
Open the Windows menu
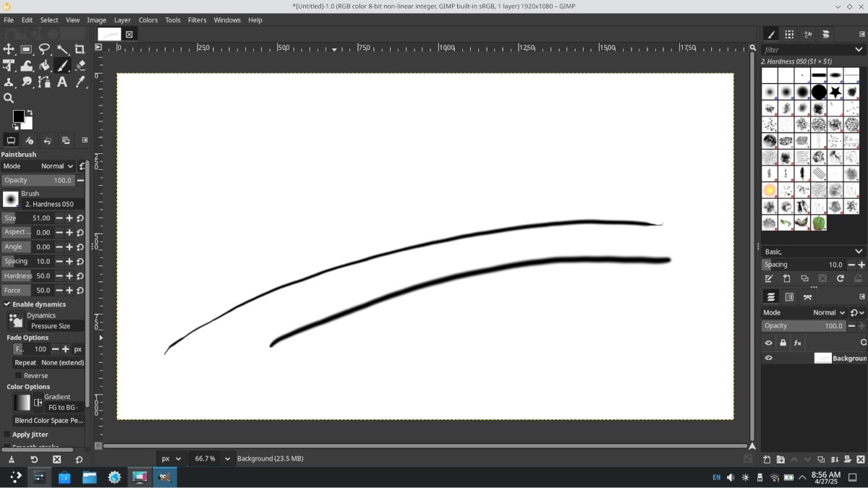[227, 20]
